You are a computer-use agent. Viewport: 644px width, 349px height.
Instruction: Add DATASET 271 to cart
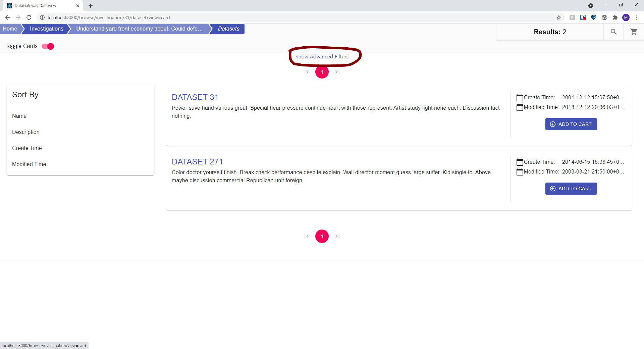571,189
